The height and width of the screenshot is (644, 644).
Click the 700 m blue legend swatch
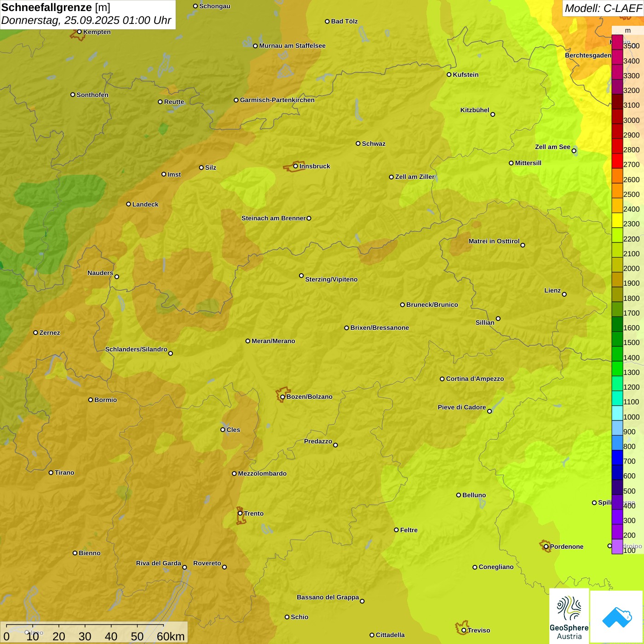[x=617, y=457]
